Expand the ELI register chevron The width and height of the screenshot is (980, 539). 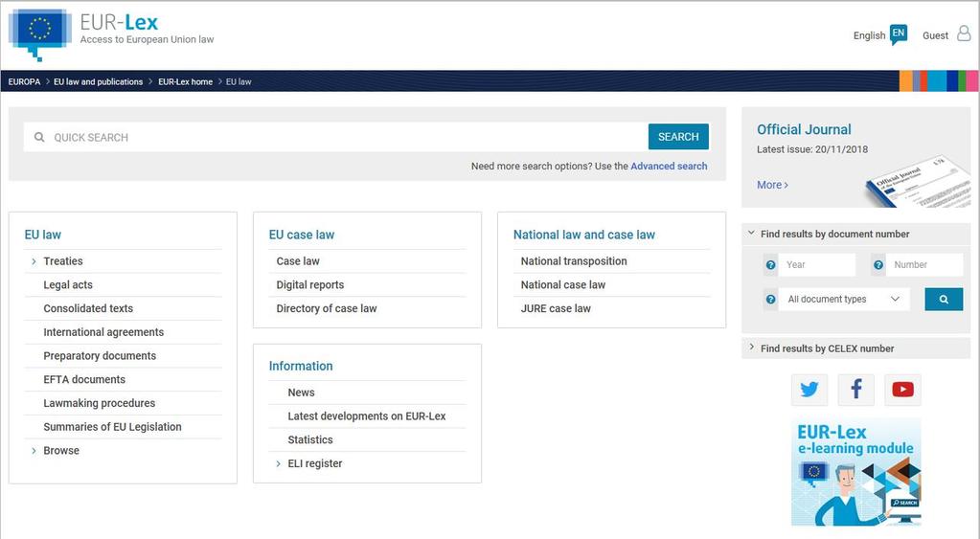pyautogui.click(x=278, y=464)
